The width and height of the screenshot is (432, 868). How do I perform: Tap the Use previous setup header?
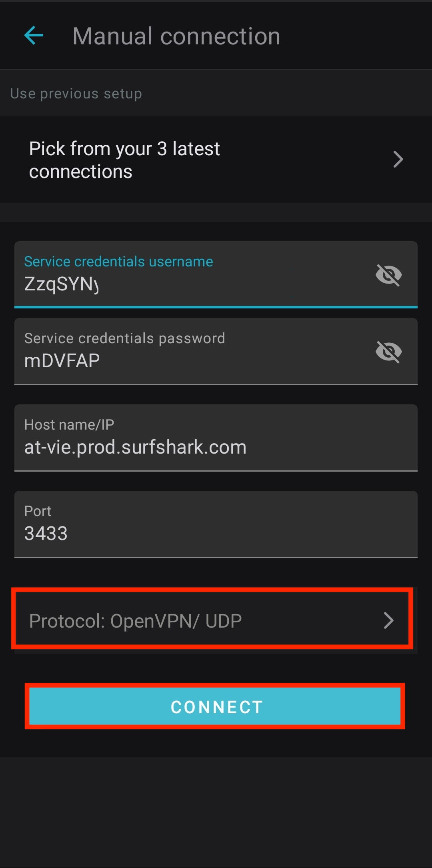pos(76,94)
